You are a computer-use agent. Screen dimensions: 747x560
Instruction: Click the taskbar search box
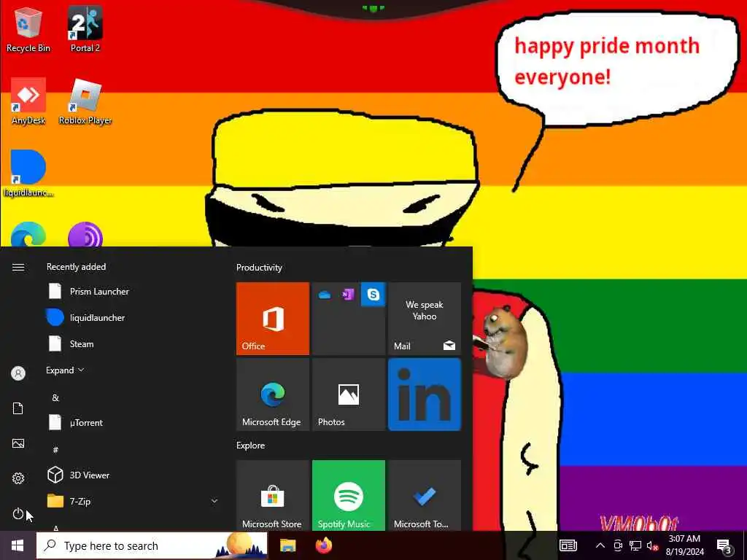click(152, 545)
